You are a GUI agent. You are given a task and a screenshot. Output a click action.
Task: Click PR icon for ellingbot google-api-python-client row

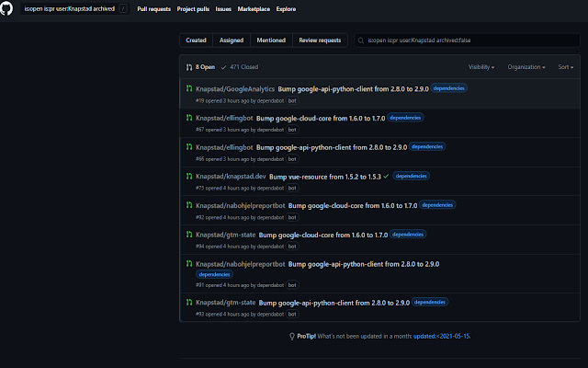tap(189, 147)
